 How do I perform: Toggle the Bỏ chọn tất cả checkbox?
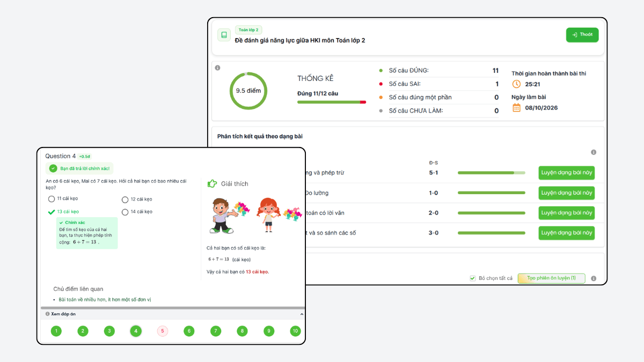pyautogui.click(x=473, y=278)
